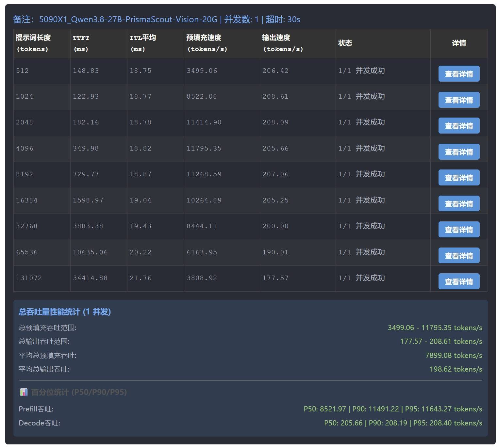Click average output throughput 198.62 tokens/s
The height and width of the screenshot is (448, 498).
pyautogui.click(x=456, y=369)
